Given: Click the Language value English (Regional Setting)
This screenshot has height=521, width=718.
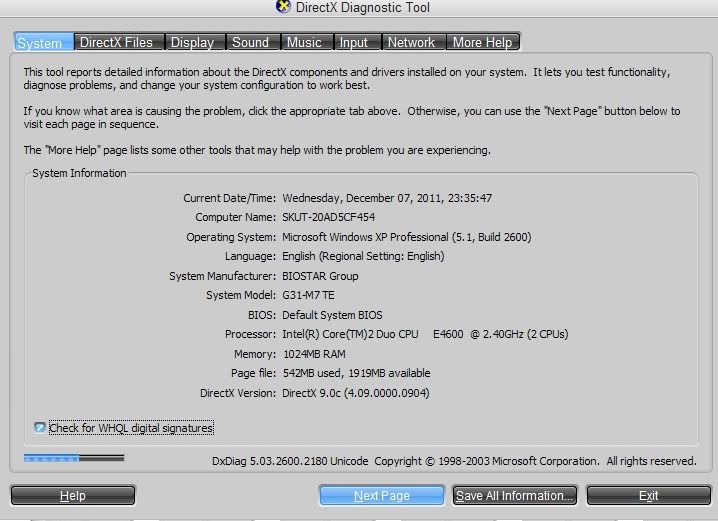Looking at the screenshot, I should pyautogui.click(x=363, y=256).
